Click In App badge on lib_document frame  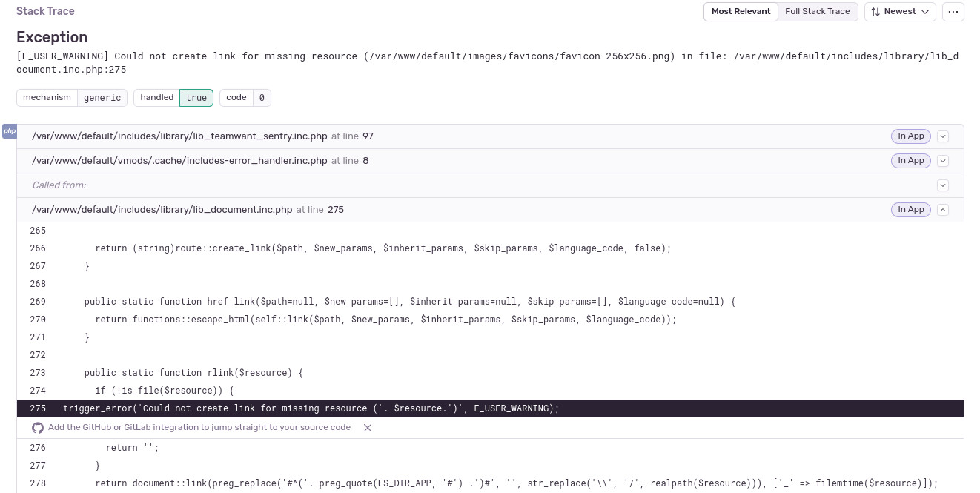coord(911,210)
